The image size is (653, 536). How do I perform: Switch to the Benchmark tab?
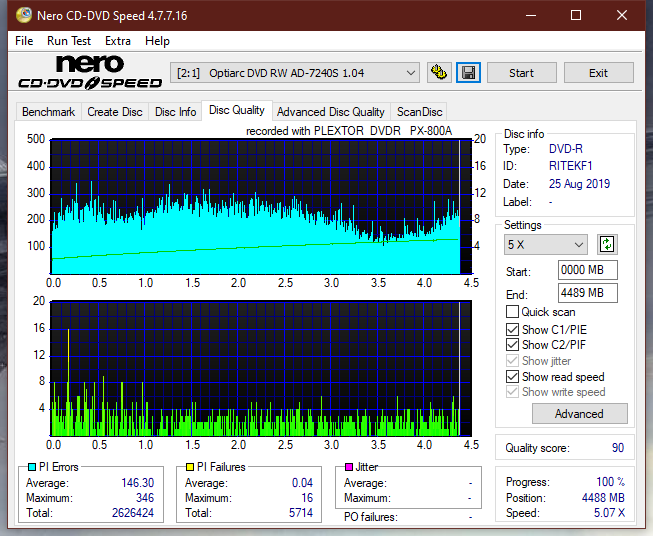click(49, 112)
